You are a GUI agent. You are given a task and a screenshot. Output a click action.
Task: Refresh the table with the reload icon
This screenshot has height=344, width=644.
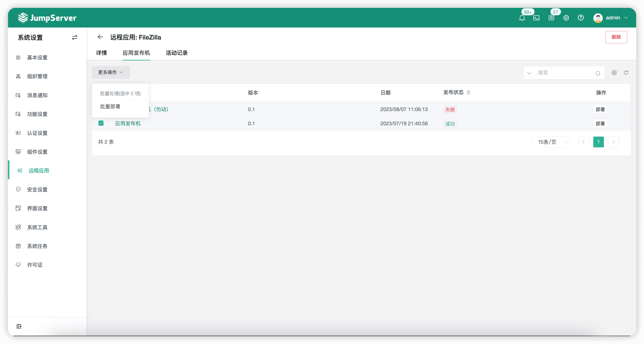pos(626,72)
